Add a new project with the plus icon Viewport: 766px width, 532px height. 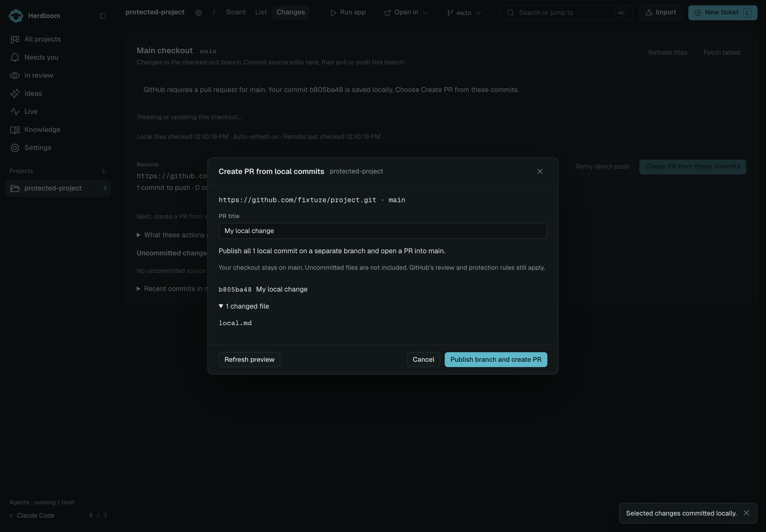coord(104,171)
